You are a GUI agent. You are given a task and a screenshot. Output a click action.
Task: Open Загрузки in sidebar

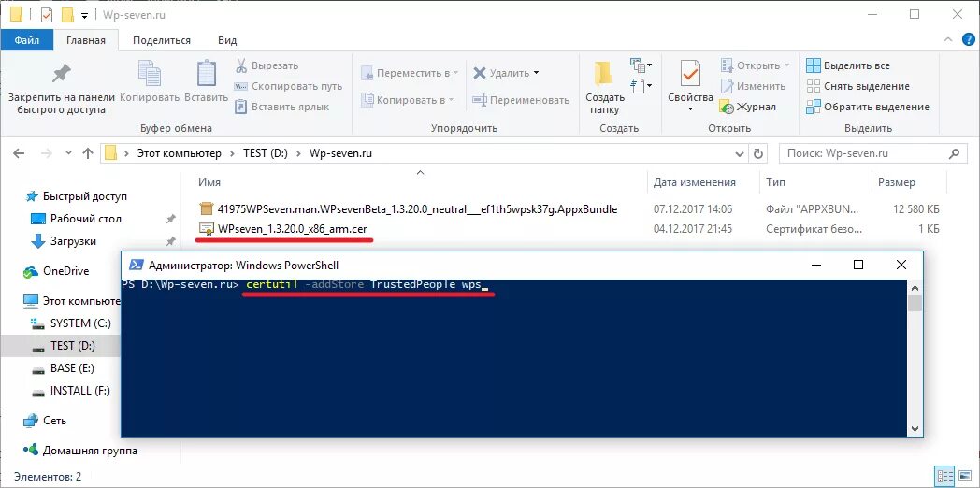click(73, 241)
